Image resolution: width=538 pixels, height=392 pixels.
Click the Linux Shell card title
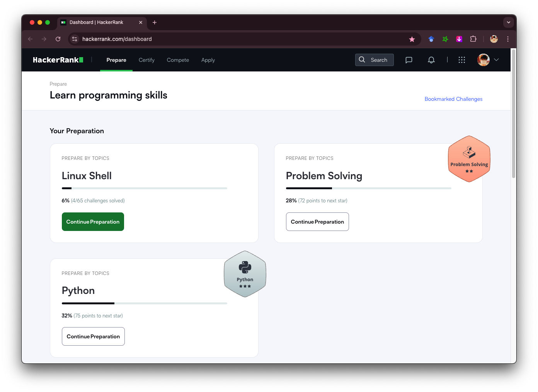pos(87,176)
